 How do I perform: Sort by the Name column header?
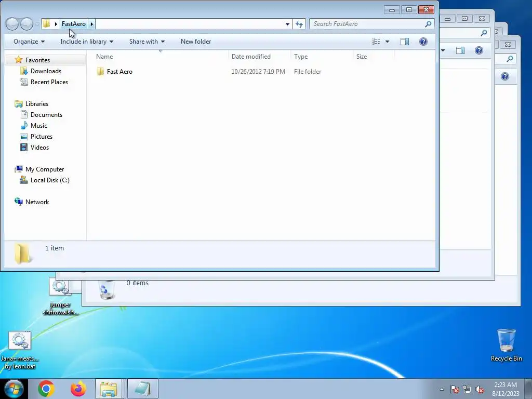(x=160, y=57)
